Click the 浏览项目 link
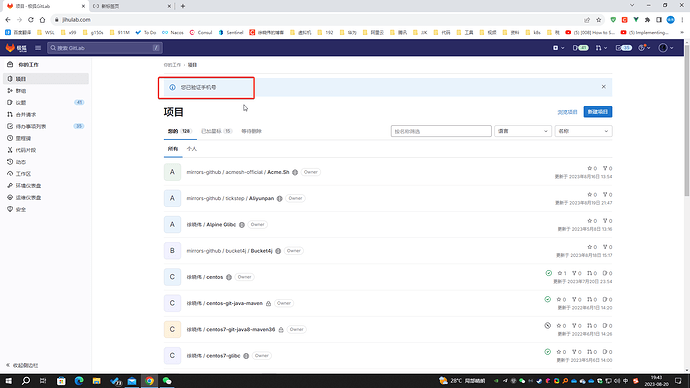Viewport: 690px width, 388px height. click(567, 112)
